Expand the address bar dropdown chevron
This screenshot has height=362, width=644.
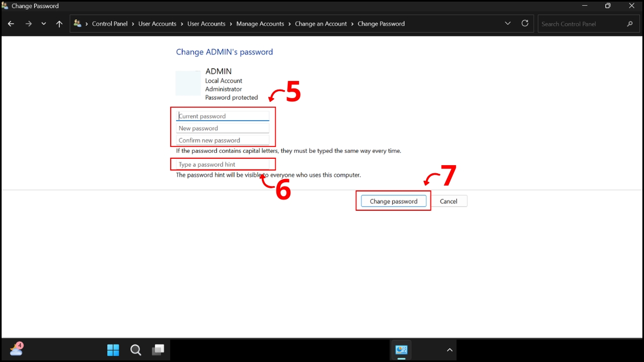507,24
